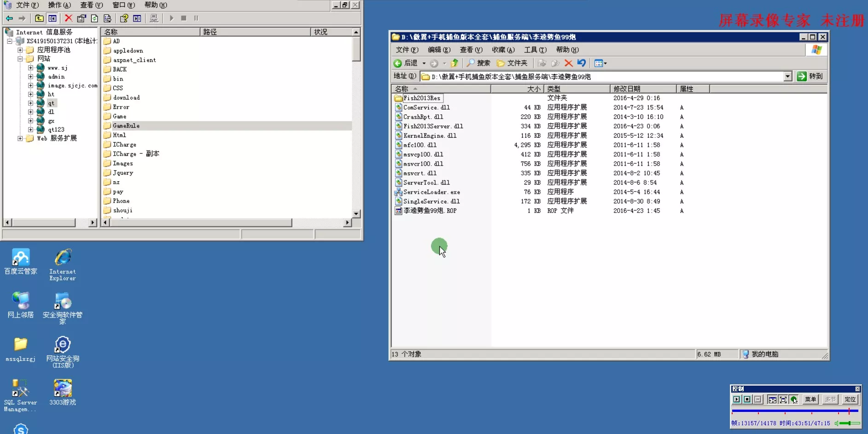Viewport: 868px width, 434px height.
Task: Expand the Web 服务扩展 tree node
Action: coord(20,138)
